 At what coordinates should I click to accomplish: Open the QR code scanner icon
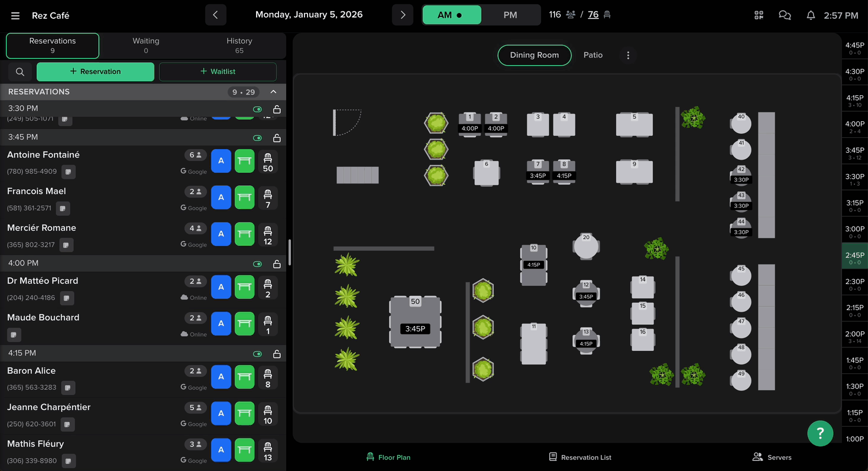point(759,15)
